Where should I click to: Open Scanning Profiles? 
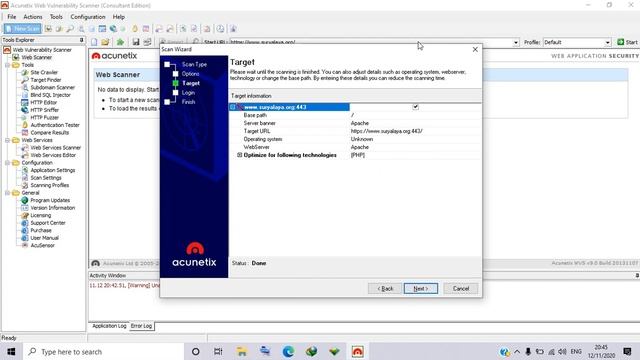pos(49,185)
